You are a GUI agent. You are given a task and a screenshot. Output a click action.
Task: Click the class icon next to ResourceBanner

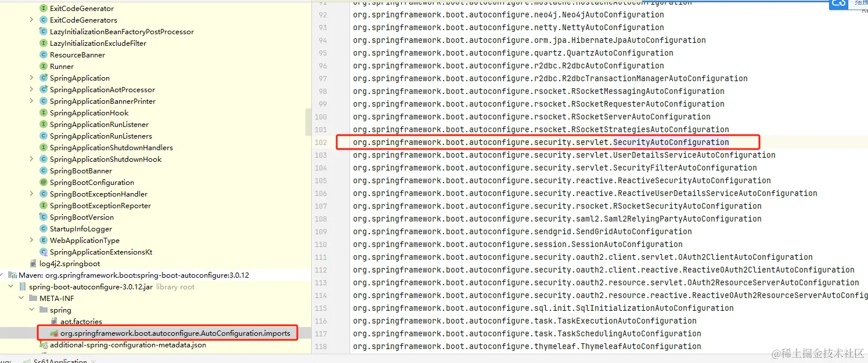[43, 55]
